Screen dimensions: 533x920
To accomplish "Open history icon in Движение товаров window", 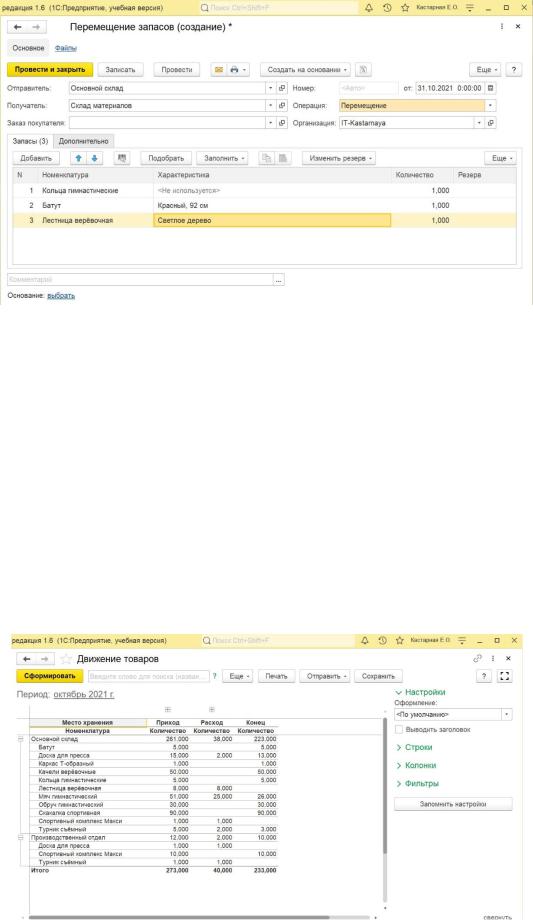I will click(382, 640).
